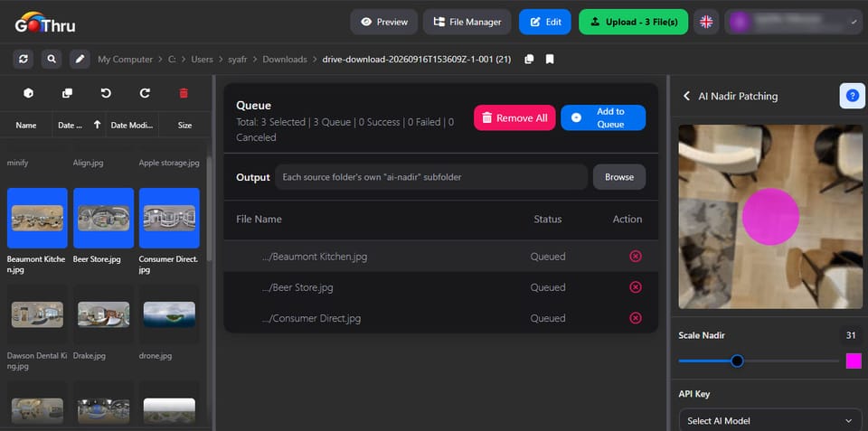Remove Beer Store.jpg from queue
Screen dimensions: 868x431
click(x=636, y=287)
